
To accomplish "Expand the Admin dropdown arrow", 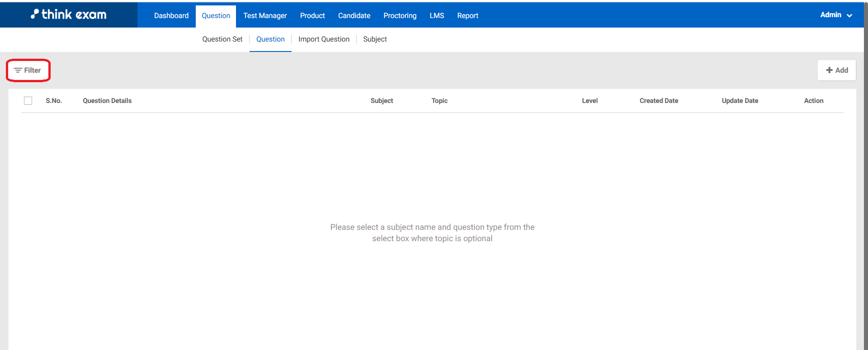I will pyautogui.click(x=849, y=15).
